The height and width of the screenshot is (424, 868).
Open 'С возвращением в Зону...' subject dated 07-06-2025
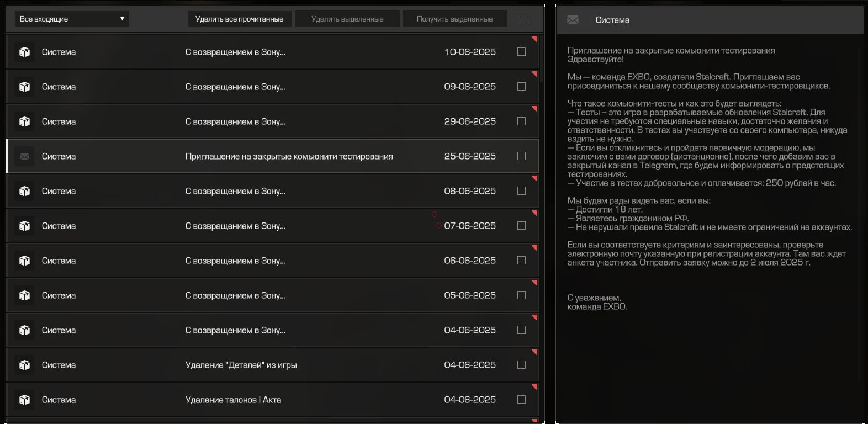coord(235,226)
